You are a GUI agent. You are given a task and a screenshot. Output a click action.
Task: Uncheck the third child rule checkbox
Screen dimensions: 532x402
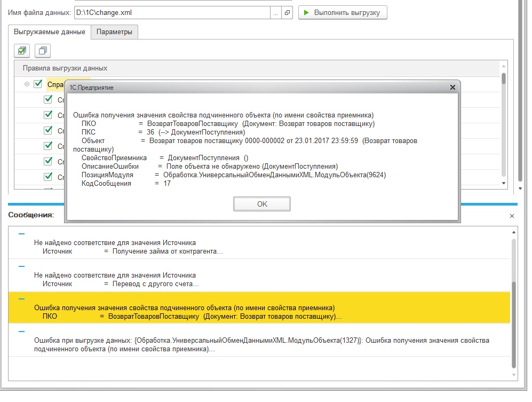[48, 130]
